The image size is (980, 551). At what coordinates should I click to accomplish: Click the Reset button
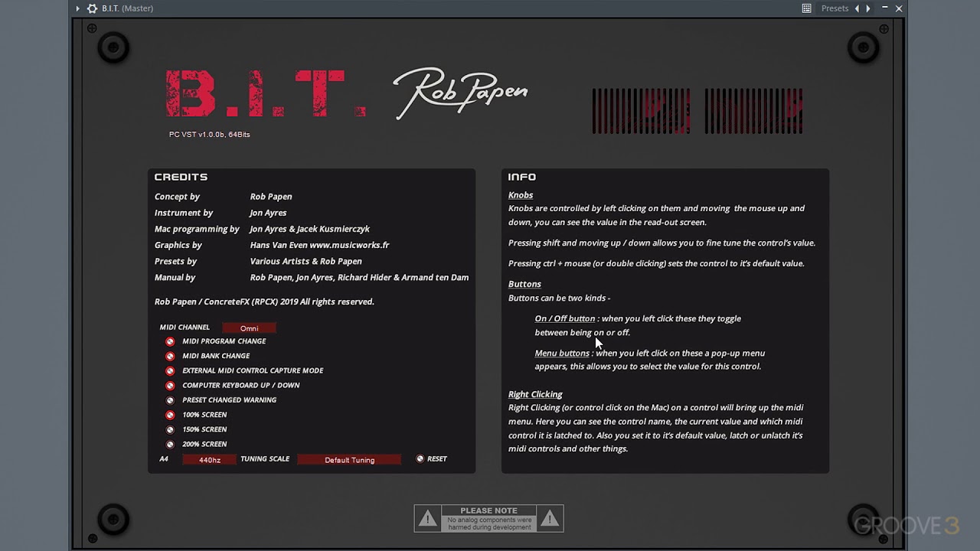pos(420,459)
